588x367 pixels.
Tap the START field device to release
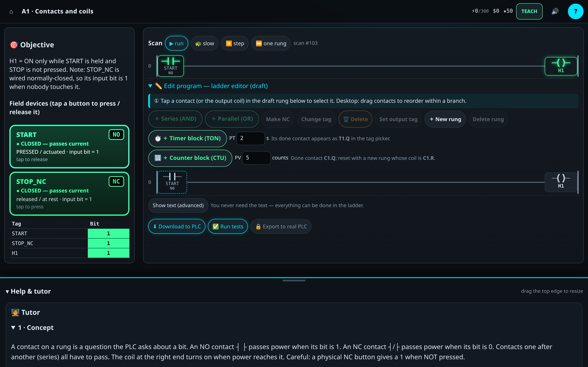point(69,147)
